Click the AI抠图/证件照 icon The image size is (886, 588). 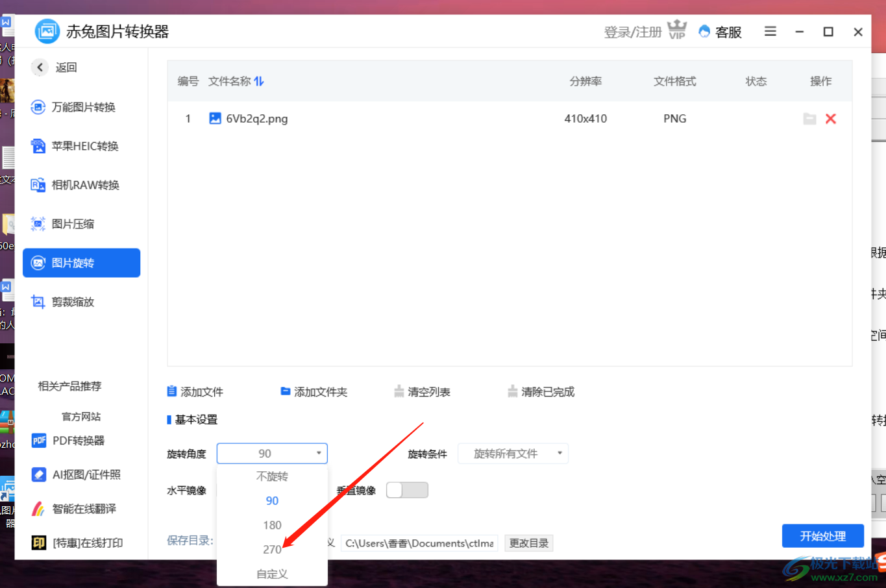click(x=39, y=474)
